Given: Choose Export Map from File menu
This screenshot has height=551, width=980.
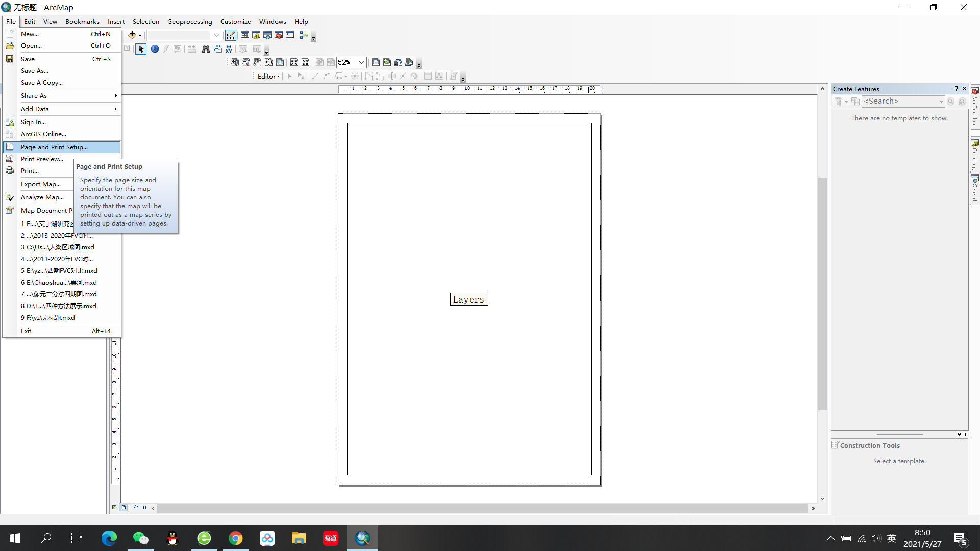Looking at the screenshot, I should (41, 184).
